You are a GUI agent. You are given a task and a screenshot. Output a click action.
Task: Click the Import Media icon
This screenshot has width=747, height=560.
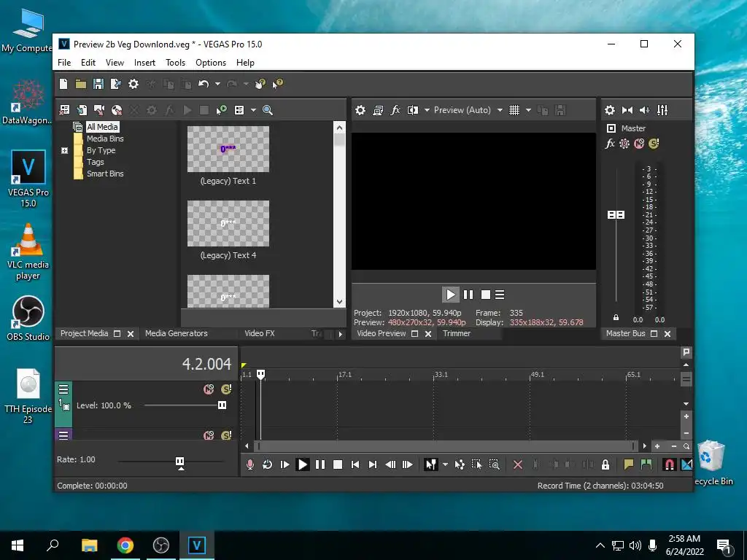point(82,110)
